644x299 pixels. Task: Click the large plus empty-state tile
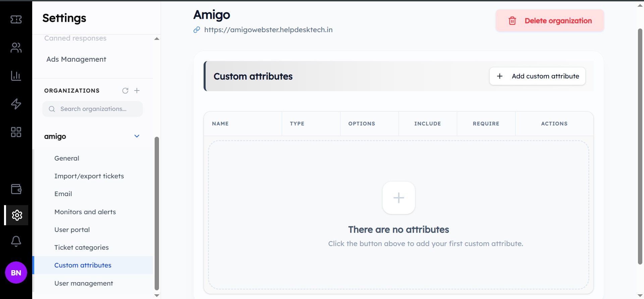click(x=398, y=198)
